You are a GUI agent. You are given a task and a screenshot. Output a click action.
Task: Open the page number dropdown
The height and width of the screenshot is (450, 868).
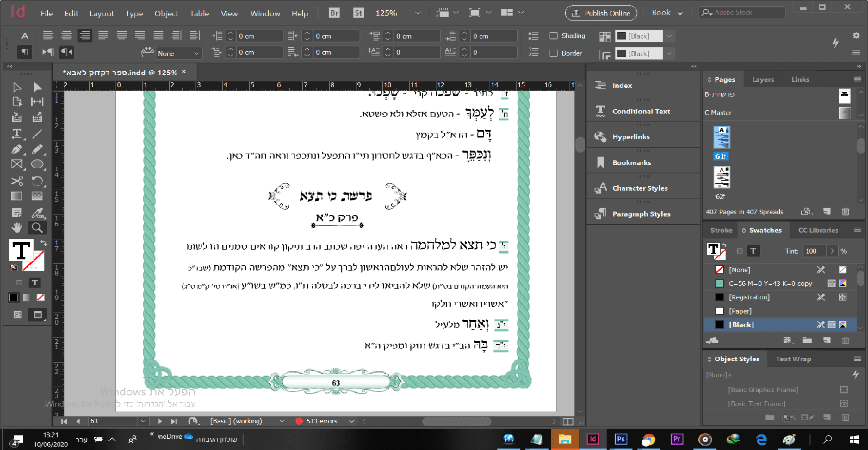[x=143, y=421]
